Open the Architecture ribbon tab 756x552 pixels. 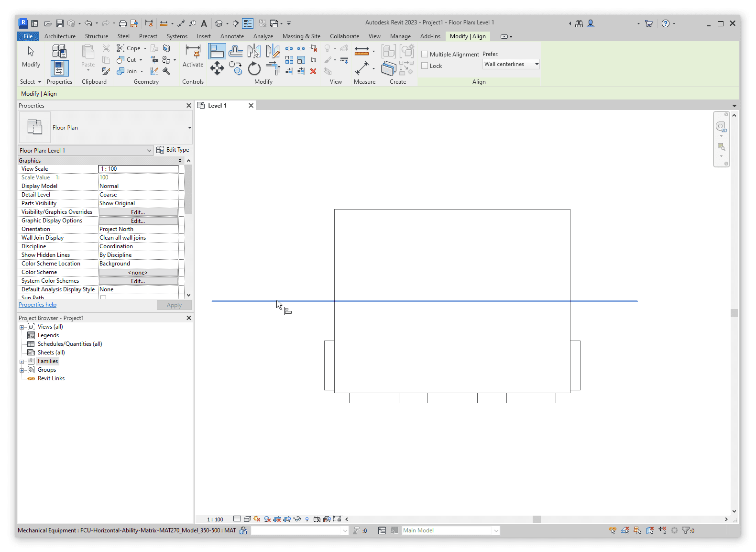pyautogui.click(x=60, y=36)
